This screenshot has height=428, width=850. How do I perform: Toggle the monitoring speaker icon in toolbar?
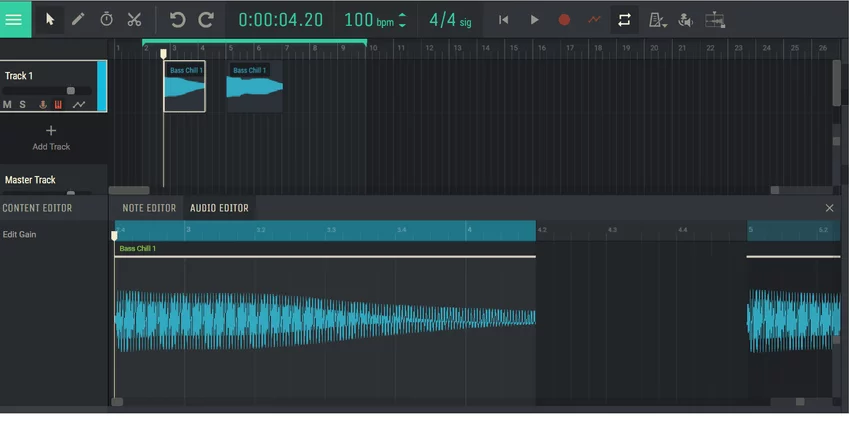686,21
